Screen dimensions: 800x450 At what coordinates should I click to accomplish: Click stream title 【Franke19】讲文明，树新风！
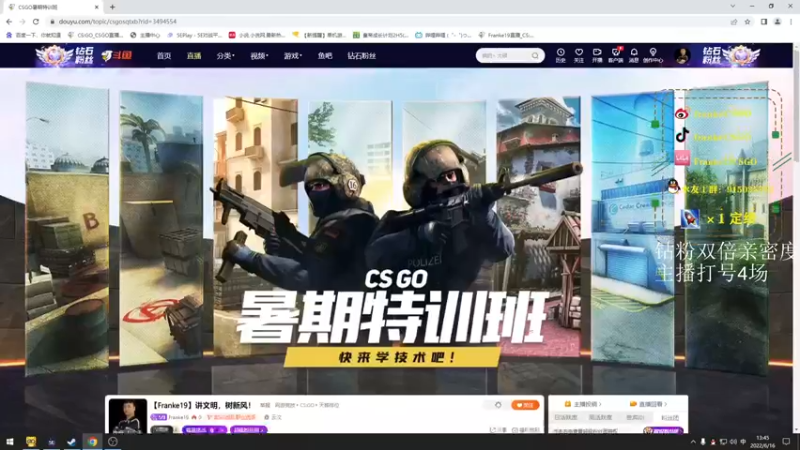(202, 405)
